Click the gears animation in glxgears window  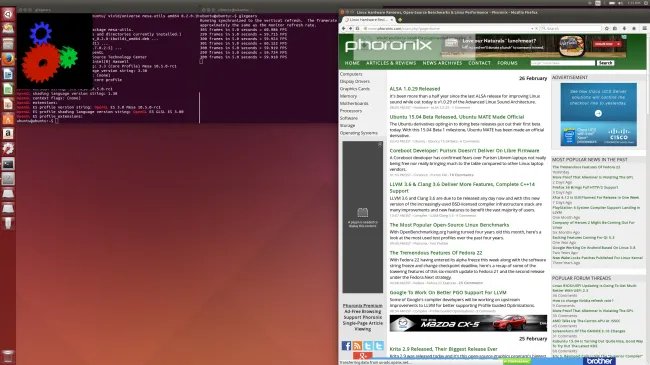point(54,52)
